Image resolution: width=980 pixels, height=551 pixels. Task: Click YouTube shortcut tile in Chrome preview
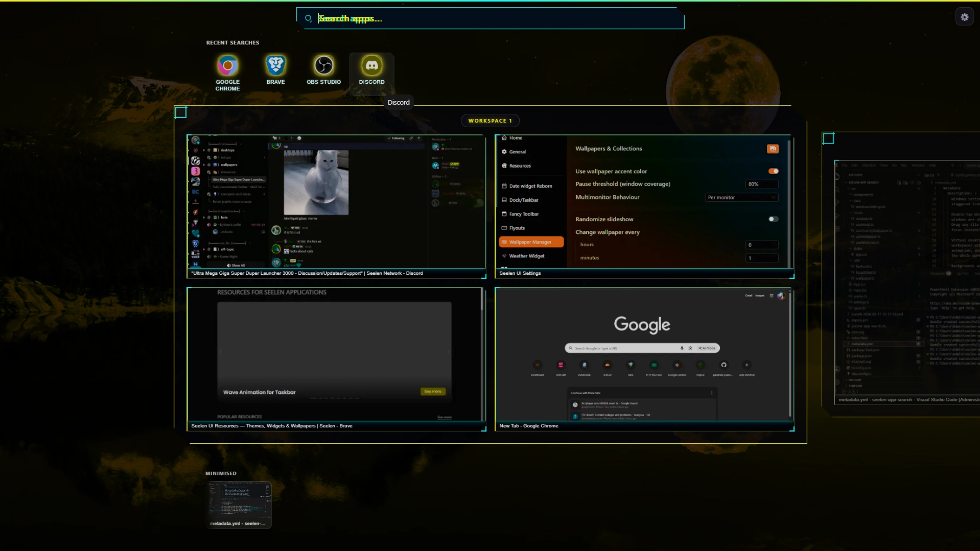(654, 368)
